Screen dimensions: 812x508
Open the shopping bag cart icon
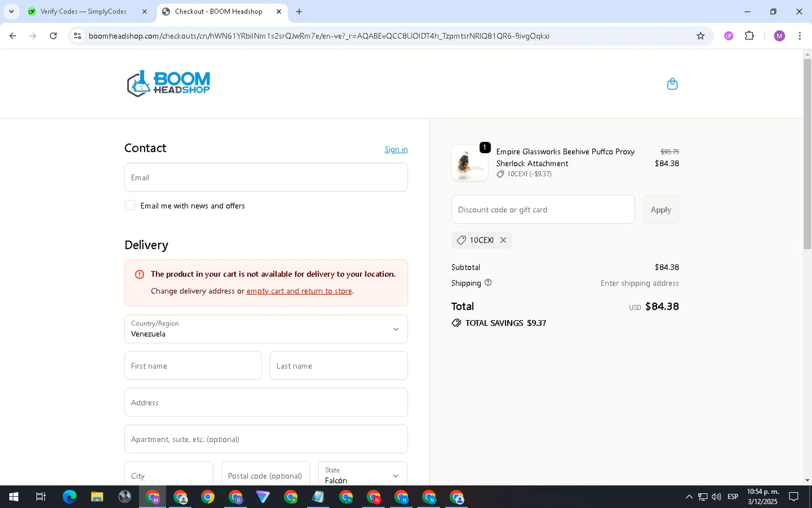tap(672, 84)
